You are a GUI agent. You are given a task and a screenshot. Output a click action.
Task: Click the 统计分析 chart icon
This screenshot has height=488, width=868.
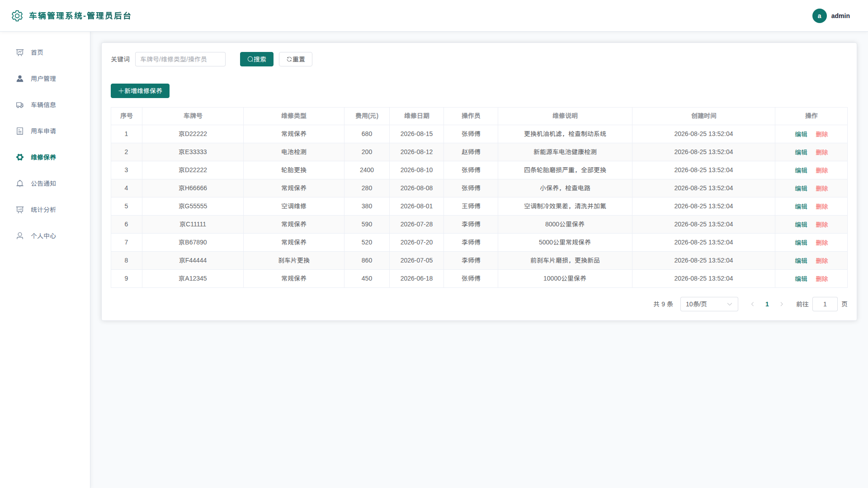(20, 210)
